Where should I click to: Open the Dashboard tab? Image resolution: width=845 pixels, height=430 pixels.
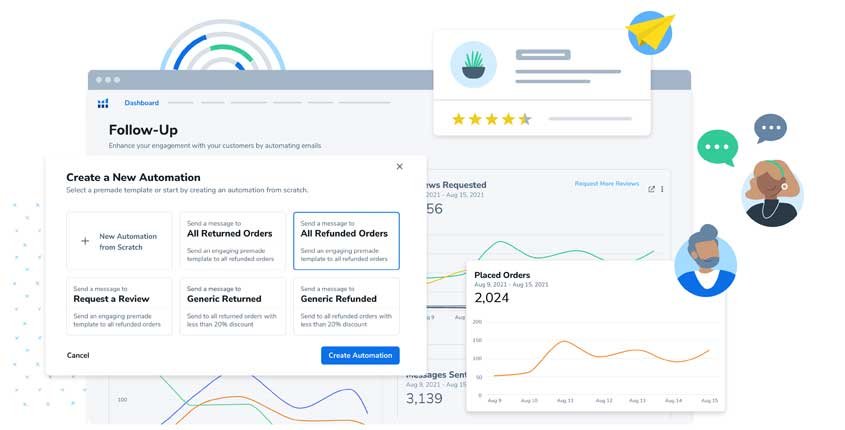(142, 103)
